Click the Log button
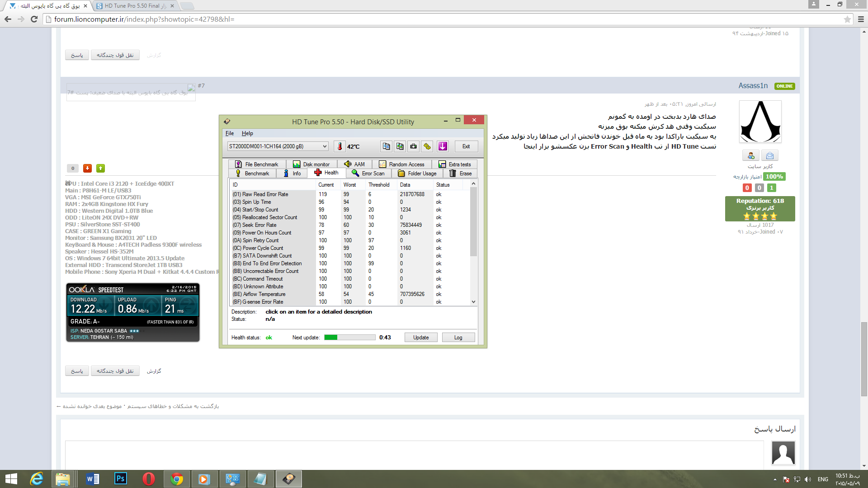The width and height of the screenshot is (868, 488). tap(458, 337)
